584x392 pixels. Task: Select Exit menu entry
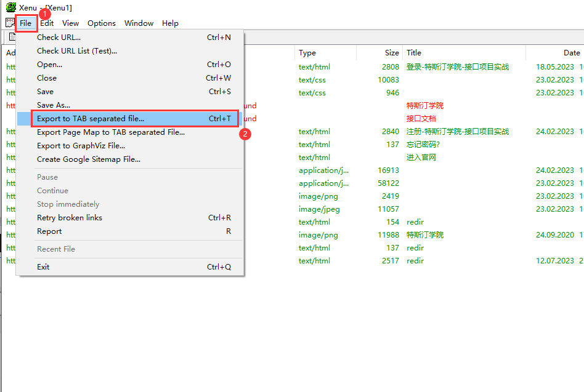click(x=129, y=267)
